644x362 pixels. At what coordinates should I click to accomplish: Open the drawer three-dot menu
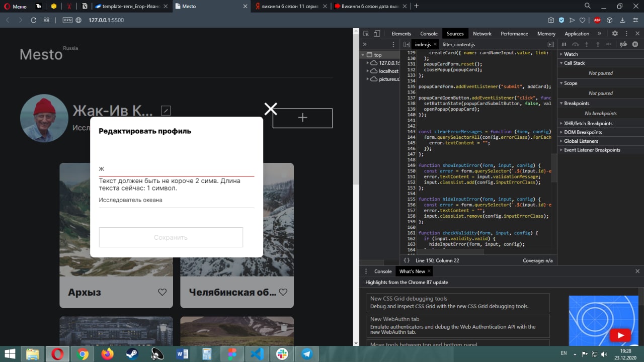point(366,271)
